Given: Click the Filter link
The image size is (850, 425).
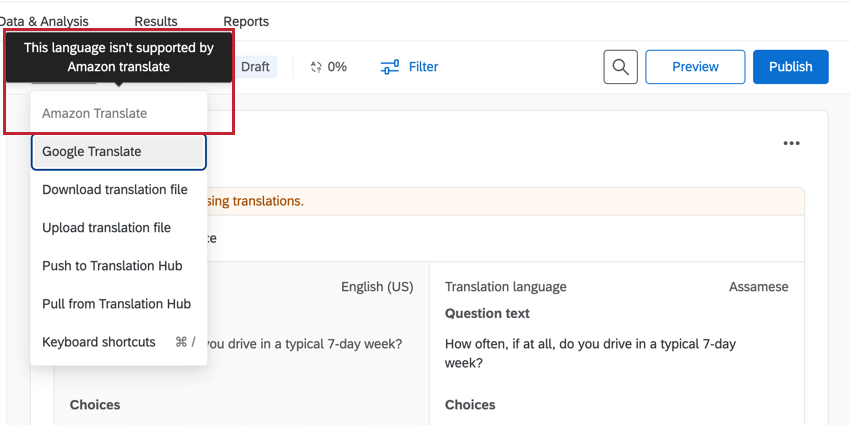Looking at the screenshot, I should (423, 67).
